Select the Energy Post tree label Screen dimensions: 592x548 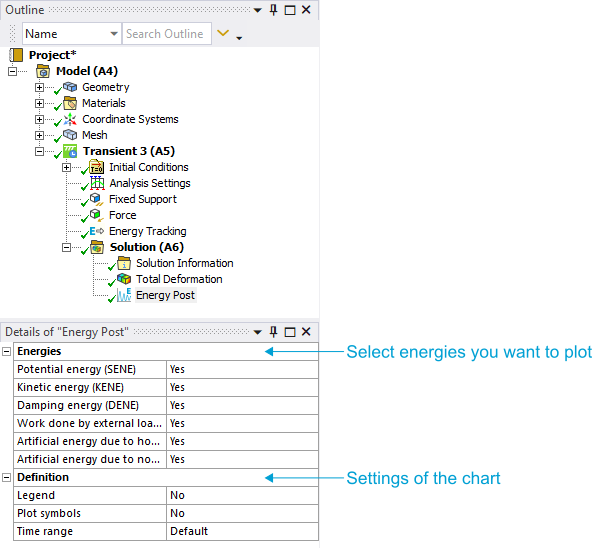[x=165, y=295]
